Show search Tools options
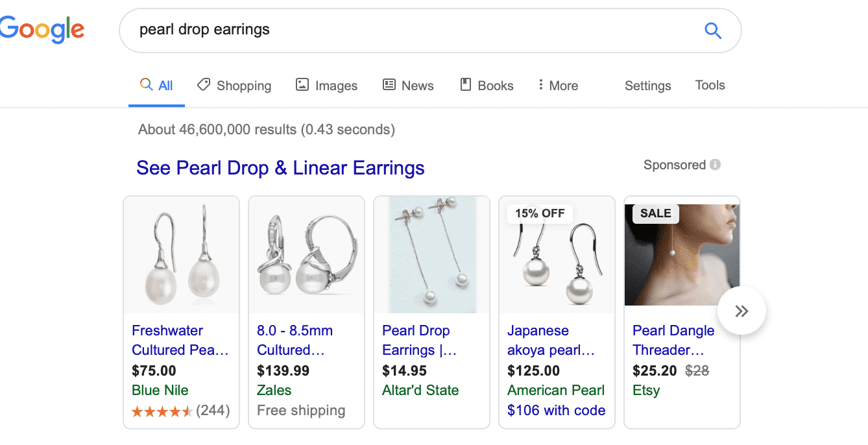The width and height of the screenshot is (868, 445). [710, 85]
